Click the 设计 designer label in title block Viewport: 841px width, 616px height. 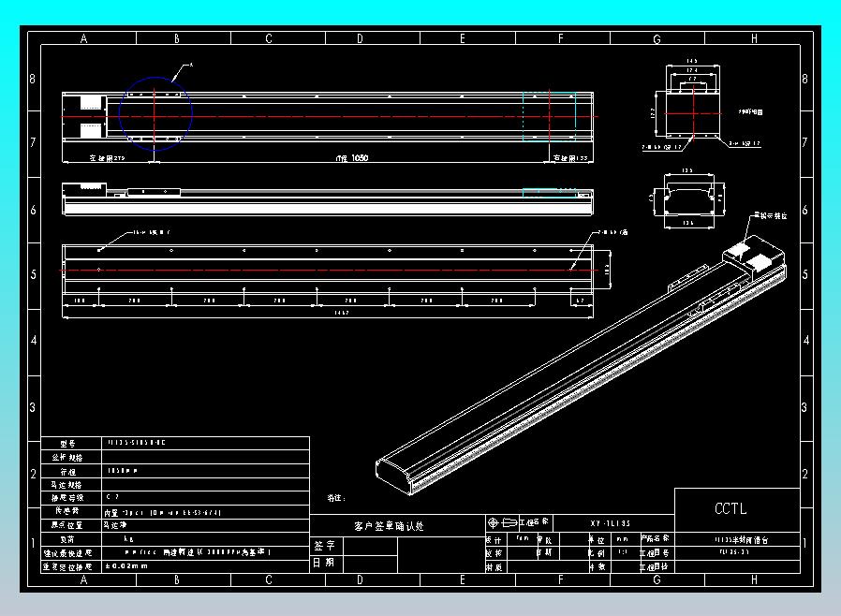pyautogui.click(x=494, y=540)
